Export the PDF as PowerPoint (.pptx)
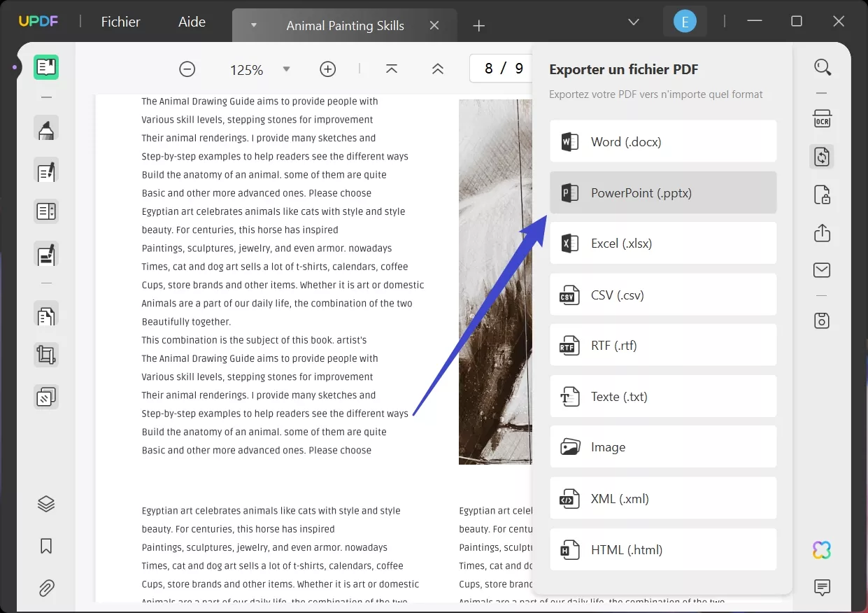868x613 pixels. tap(662, 192)
